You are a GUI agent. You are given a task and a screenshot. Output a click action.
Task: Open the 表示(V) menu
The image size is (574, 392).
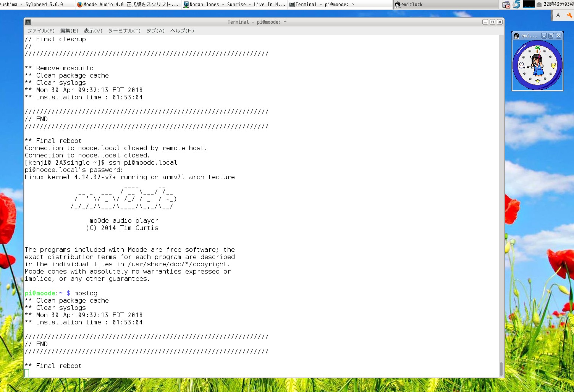click(93, 31)
